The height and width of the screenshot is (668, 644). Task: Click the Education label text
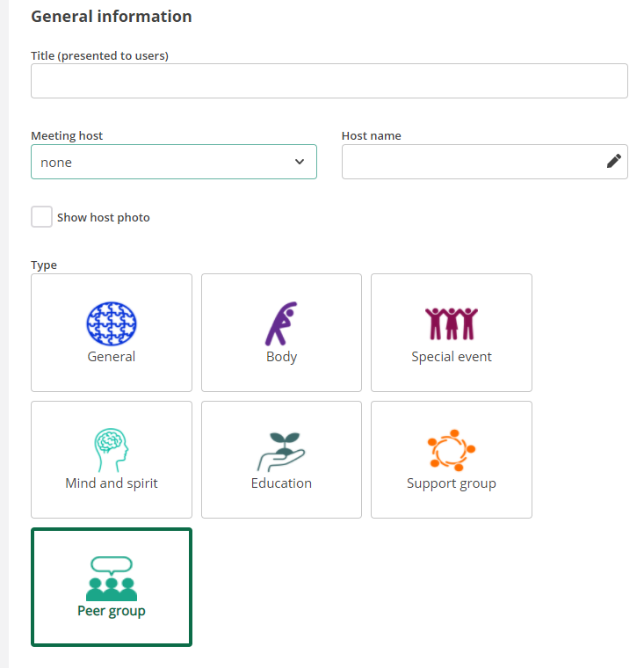pyautogui.click(x=281, y=483)
